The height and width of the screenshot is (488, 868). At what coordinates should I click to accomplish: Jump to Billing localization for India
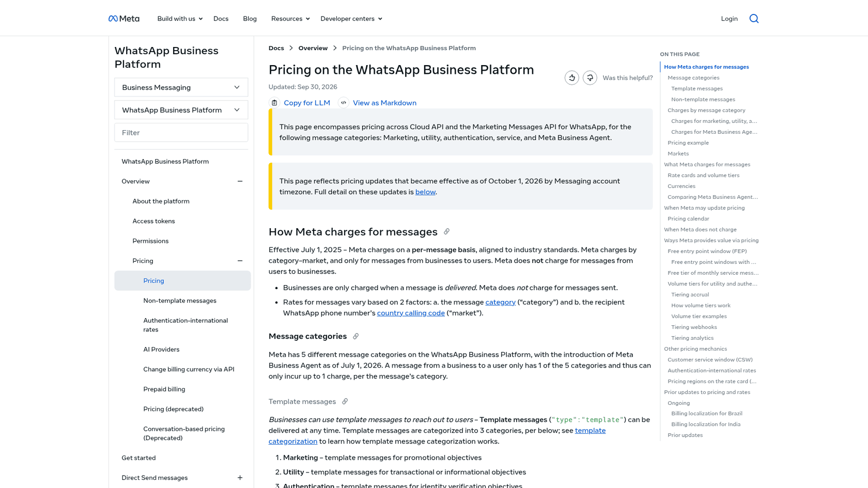click(706, 424)
